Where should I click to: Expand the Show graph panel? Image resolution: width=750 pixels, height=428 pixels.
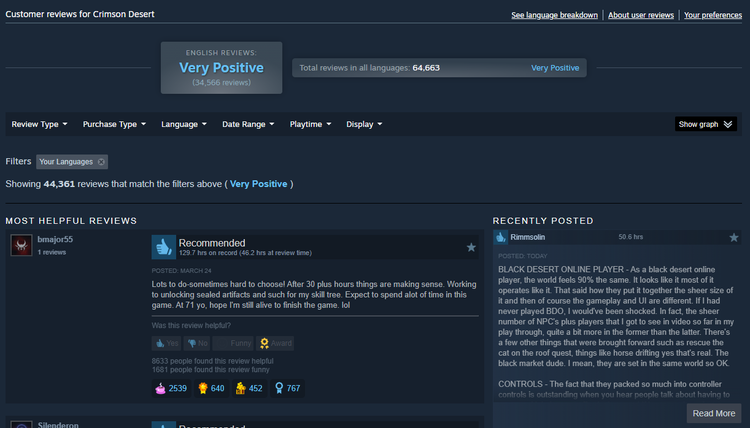pos(706,124)
